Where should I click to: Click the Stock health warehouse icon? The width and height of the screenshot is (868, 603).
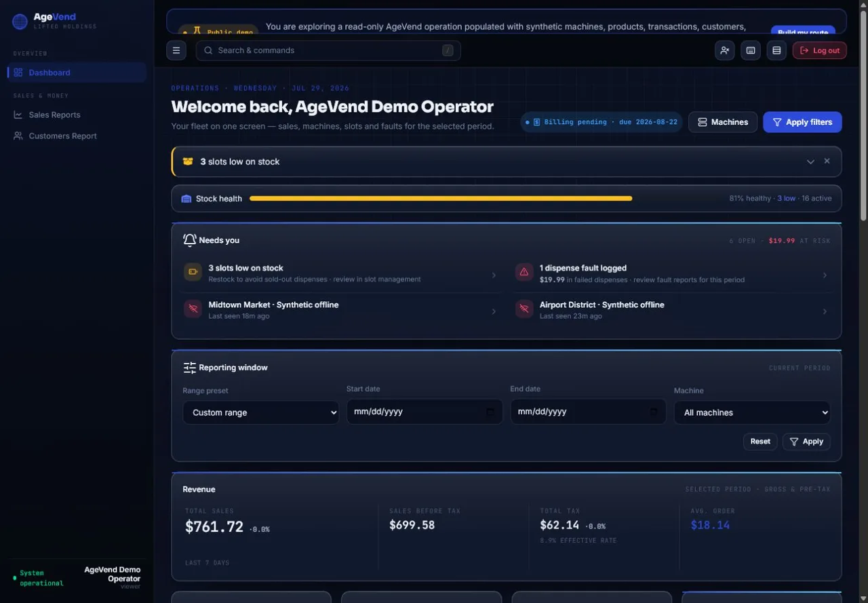tap(186, 199)
